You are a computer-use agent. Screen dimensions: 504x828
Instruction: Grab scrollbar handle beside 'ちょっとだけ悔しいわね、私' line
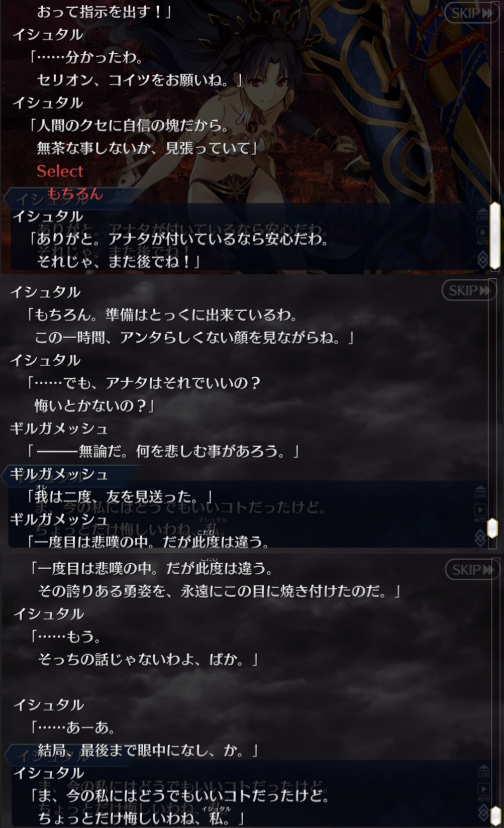point(496,816)
